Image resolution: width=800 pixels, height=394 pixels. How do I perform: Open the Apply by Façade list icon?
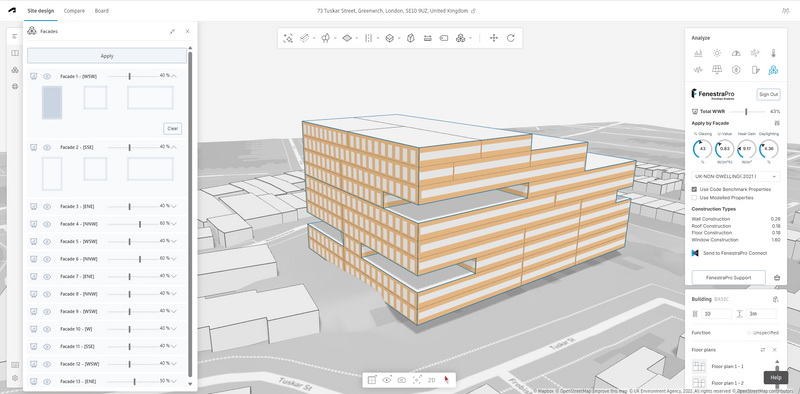pyautogui.click(x=777, y=123)
